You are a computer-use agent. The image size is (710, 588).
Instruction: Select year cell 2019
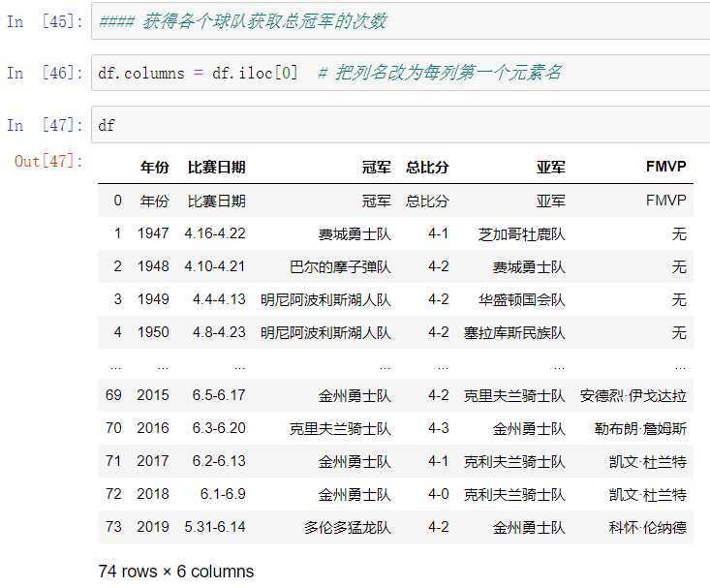[153, 527]
